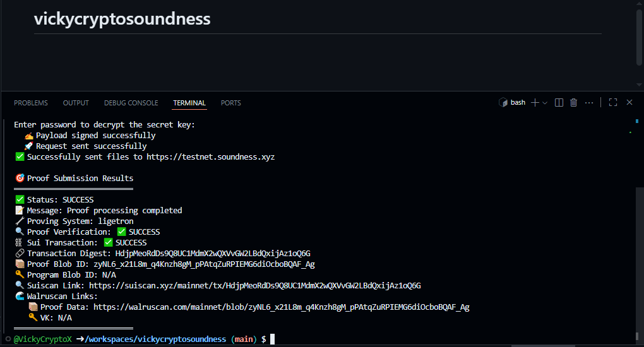This screenshot has height=347, width=644.
Task: Split the terminal pane
Action: (x=559, y=103)
